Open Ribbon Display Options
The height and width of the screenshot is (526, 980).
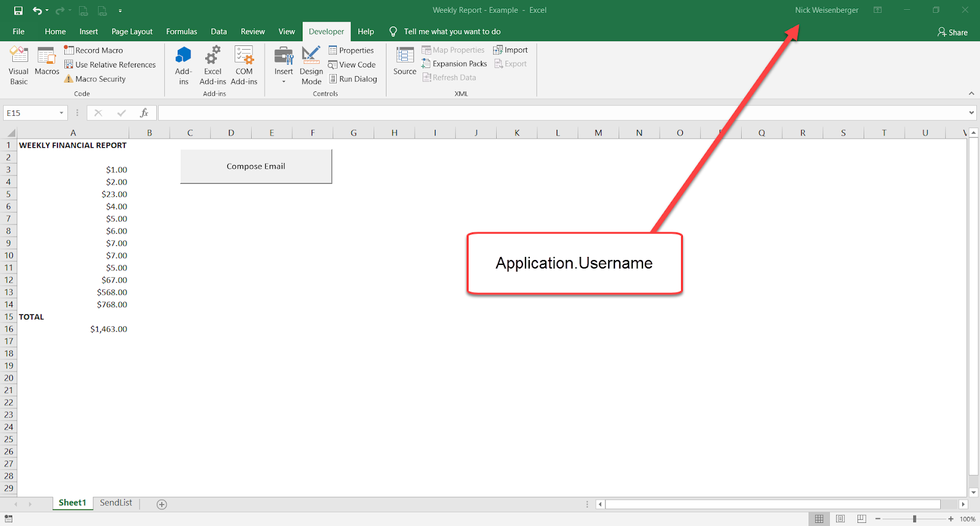tap(878, 10)
